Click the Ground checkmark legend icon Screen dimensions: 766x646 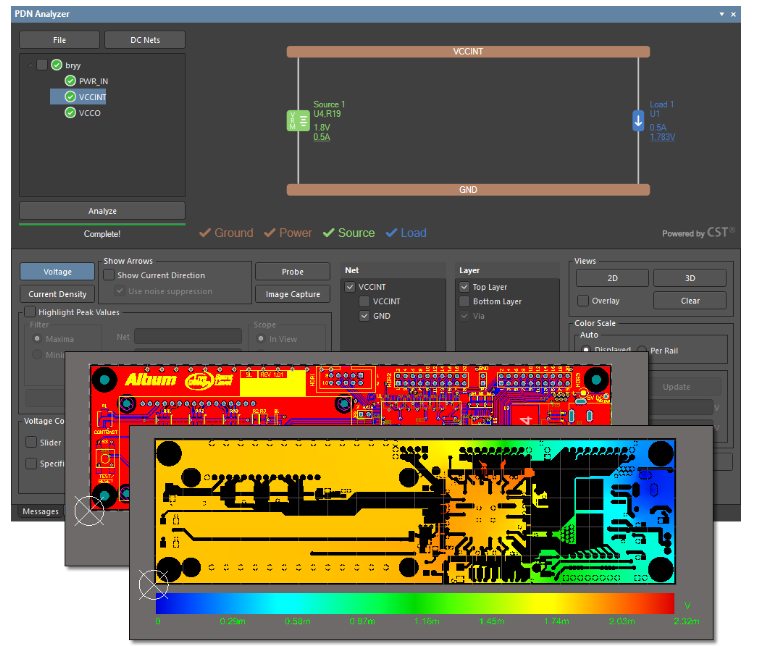pos(204,233)
